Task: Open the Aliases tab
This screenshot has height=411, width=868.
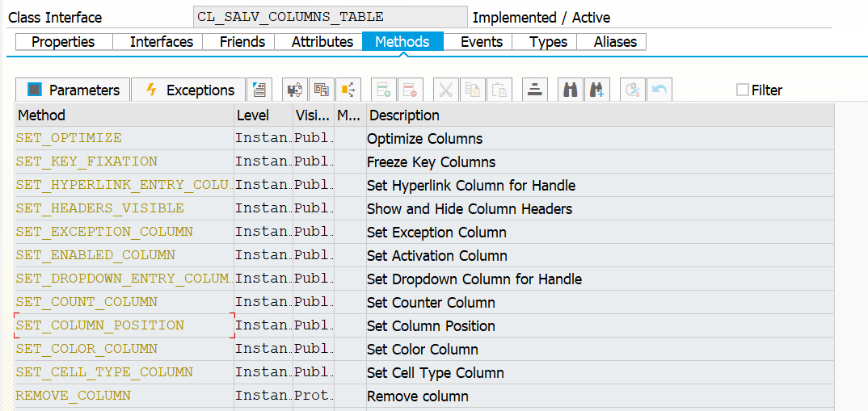Action: tap(612, 42)
